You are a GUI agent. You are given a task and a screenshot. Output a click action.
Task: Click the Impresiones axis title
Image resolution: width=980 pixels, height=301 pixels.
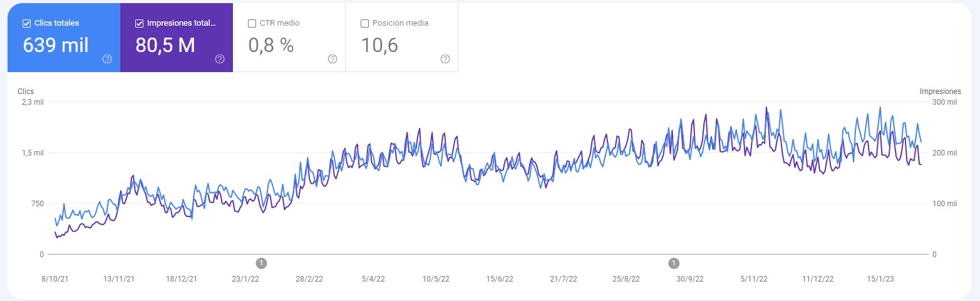pos(939,91)
